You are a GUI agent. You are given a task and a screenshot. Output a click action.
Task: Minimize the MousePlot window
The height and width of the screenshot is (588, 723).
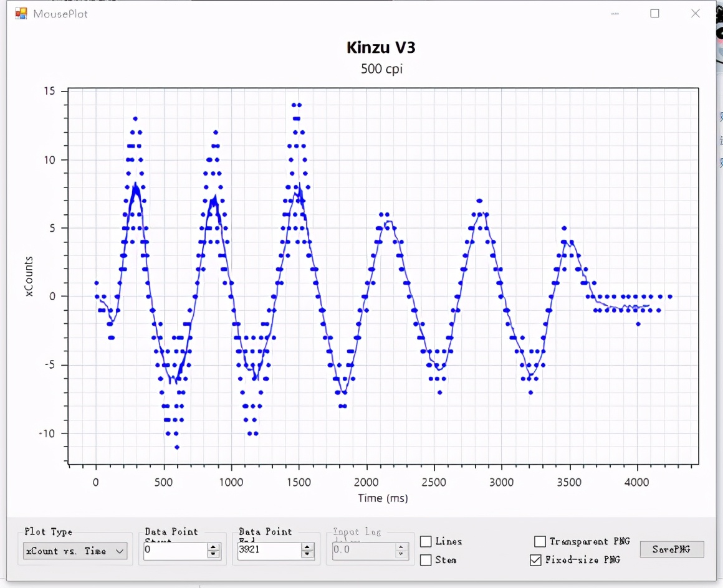(615, 13)
